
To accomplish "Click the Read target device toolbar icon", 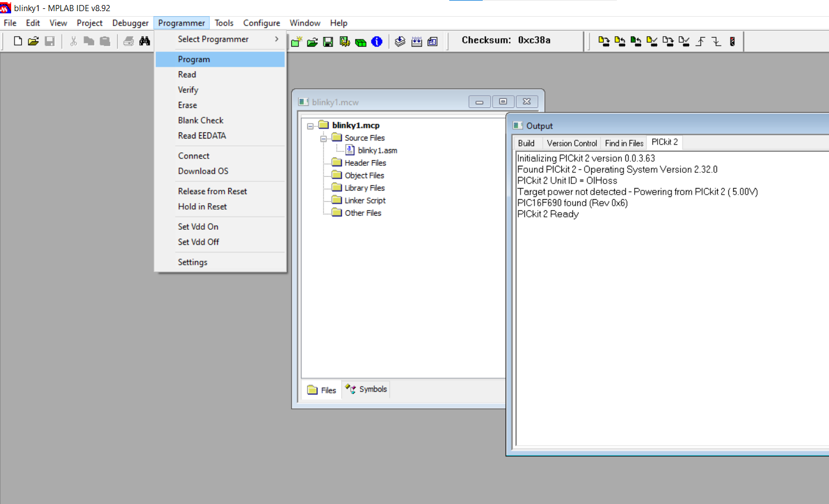I will 620,41.
